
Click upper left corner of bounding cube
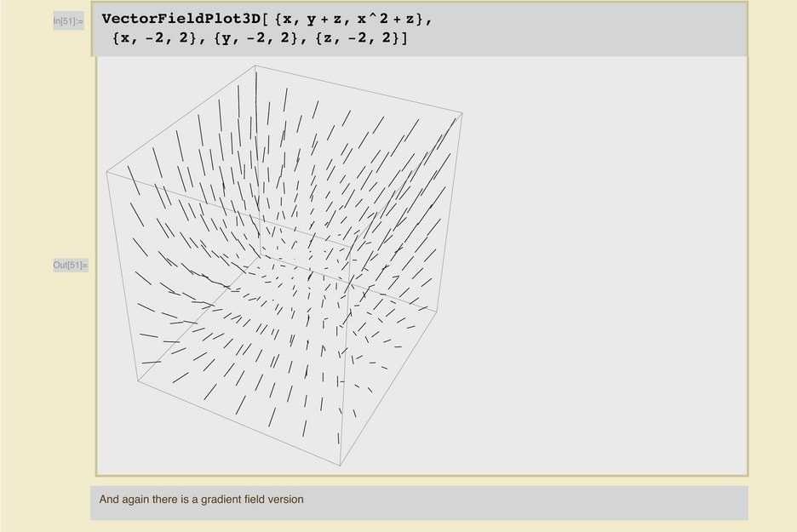point(106,172)
